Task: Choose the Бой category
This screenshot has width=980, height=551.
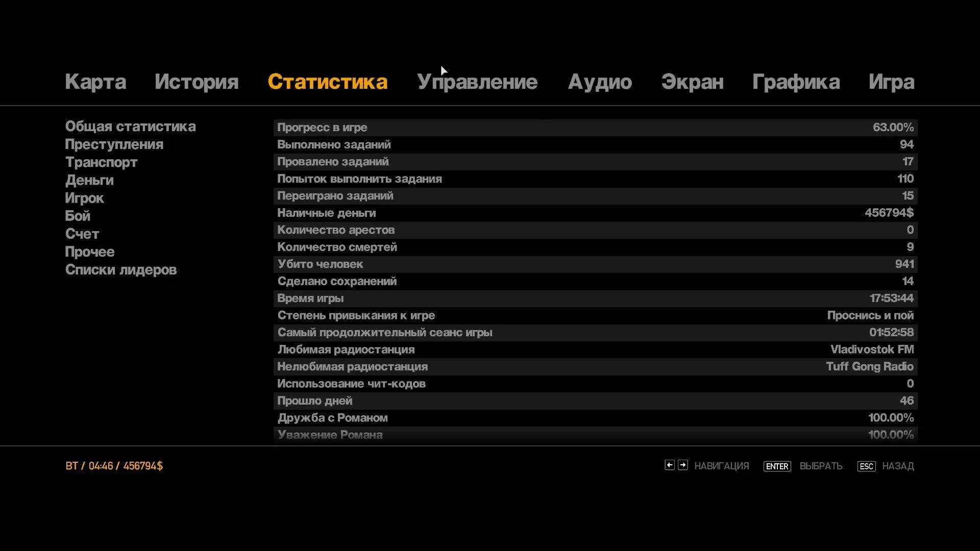Action: tap(78, 216)
